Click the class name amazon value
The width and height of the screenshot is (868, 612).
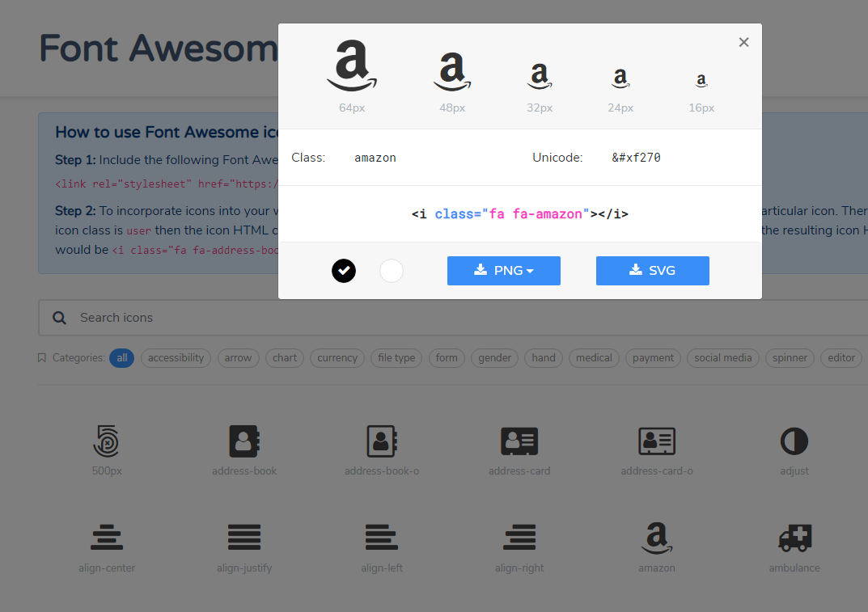click(375, 158)
